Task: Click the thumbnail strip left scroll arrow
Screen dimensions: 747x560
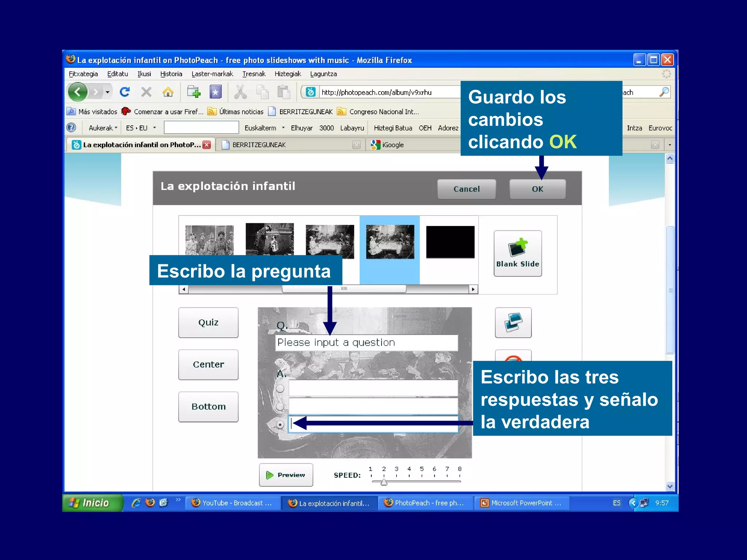Action: click(183, 289)
